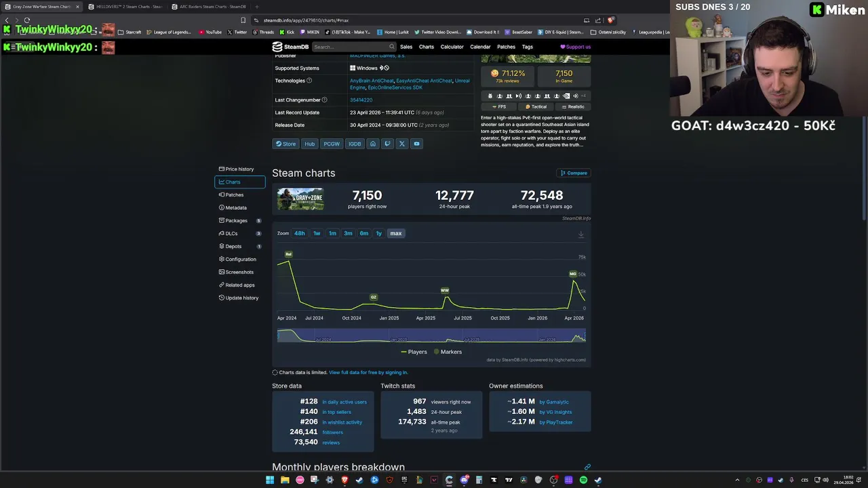Screen dimensions: 868x488
Task: Click the home website icon button
Action: click(372, 144)
